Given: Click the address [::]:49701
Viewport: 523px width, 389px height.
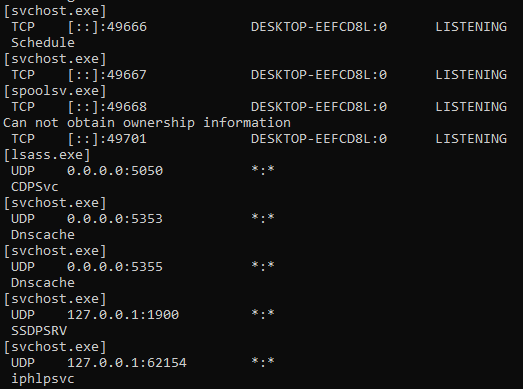Looking at the screenshot, I should pos(107,139).
